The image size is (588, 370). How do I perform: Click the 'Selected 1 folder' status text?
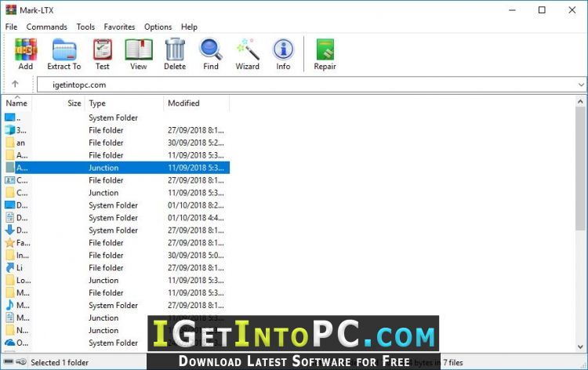[x=60, y=362]
